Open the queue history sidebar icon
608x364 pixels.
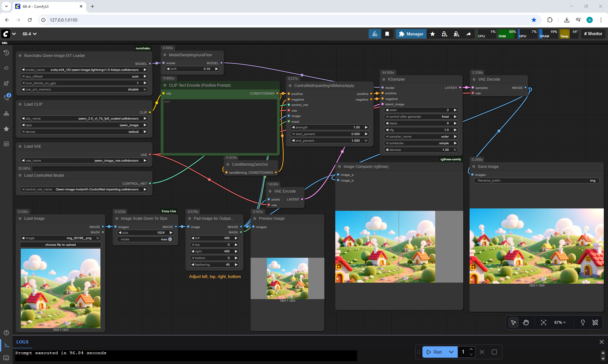[x=6, y=53]
